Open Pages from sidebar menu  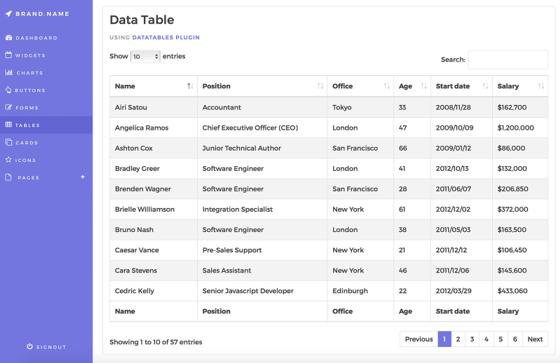tap(46, 177)
